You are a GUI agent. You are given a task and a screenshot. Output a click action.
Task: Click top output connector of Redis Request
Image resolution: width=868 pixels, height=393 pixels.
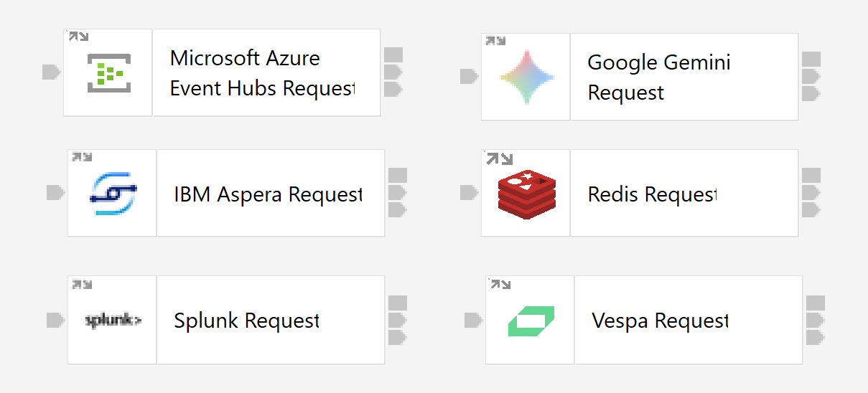tap(811, 176)
